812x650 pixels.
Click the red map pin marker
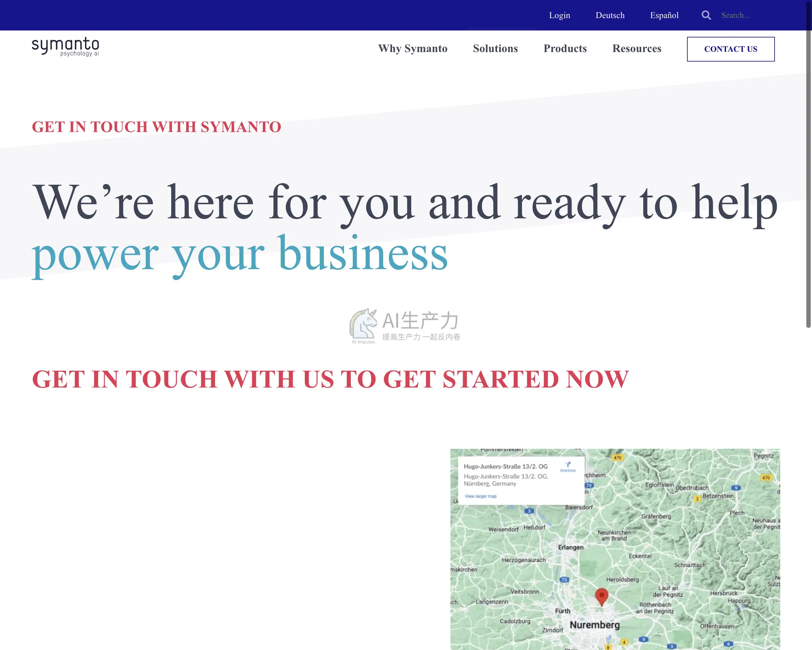click(x=601, y=597)
